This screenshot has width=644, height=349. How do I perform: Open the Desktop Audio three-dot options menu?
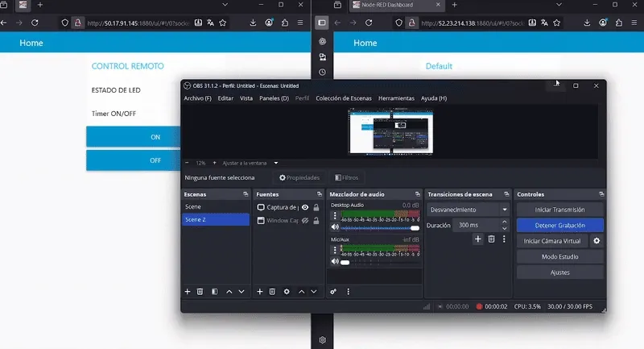[334, 215]
